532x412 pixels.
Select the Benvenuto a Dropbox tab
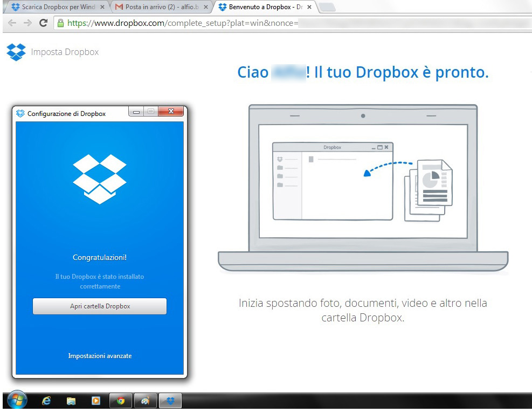tap(265, 7)
